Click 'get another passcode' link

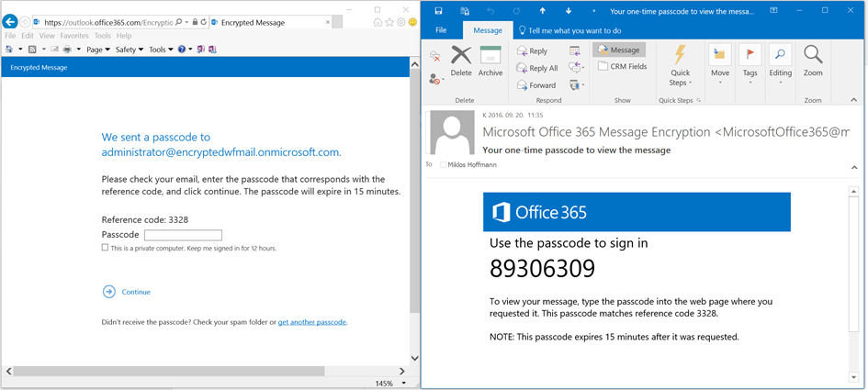[x=312, y=322]
